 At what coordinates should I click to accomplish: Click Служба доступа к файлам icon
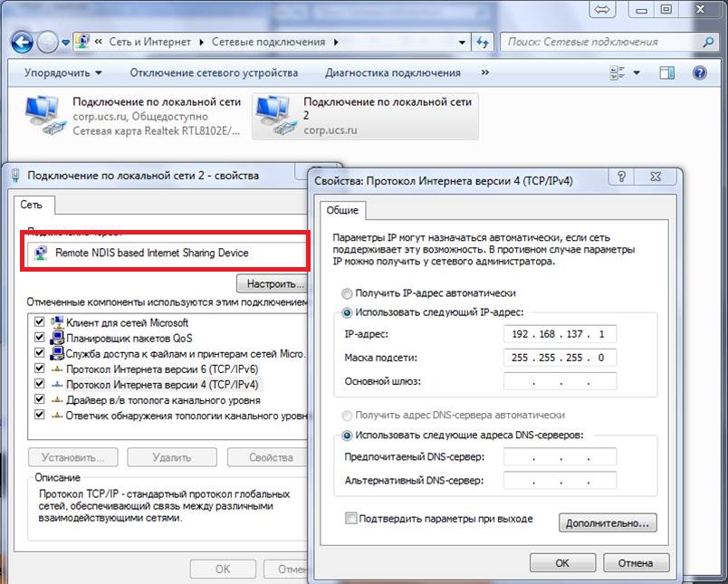[57, 353]
